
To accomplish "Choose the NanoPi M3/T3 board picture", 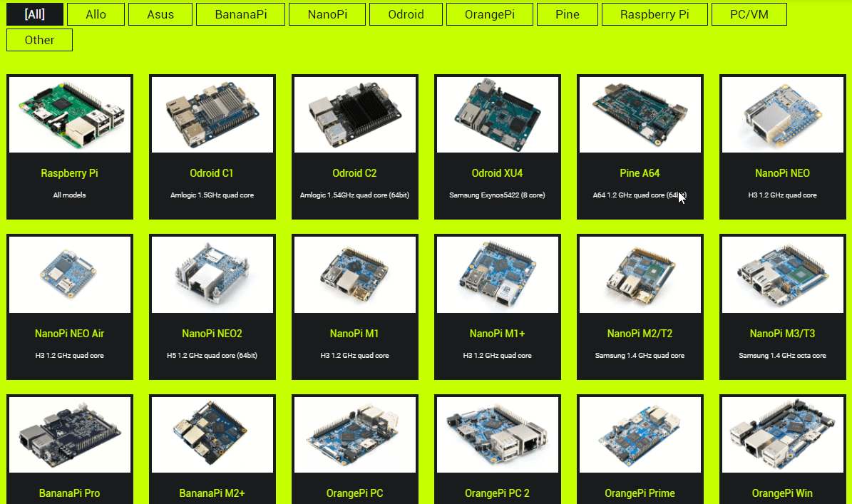I will click(782, 274).
